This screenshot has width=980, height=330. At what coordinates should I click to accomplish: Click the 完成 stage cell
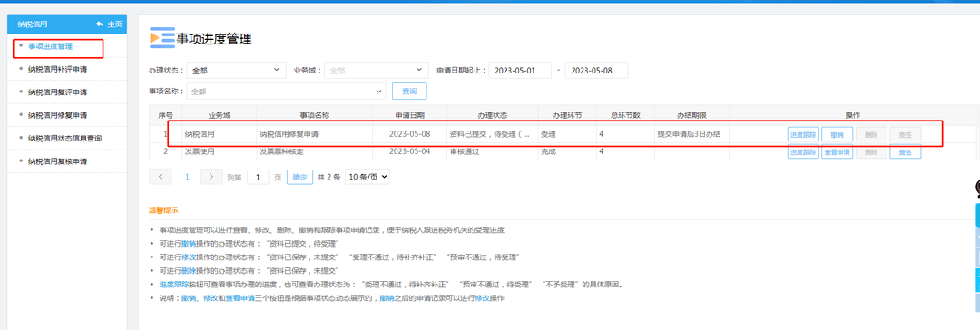(567, 151)
